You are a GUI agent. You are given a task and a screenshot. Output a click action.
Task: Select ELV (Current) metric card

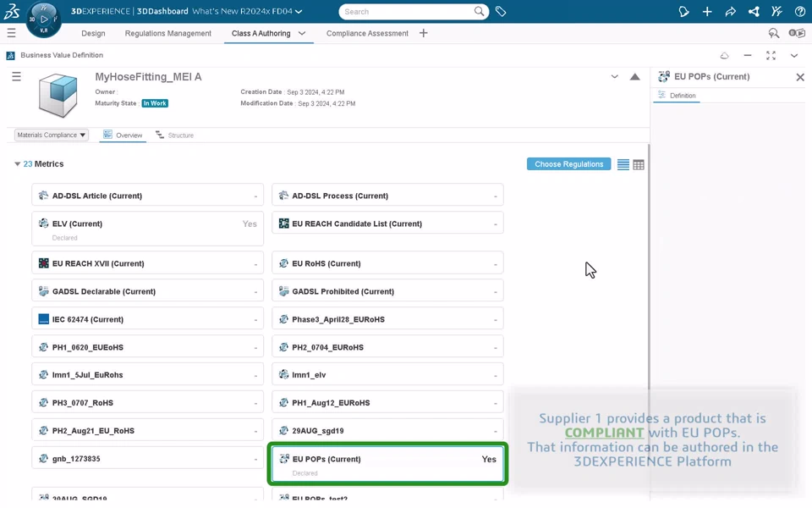pos(147,229)
